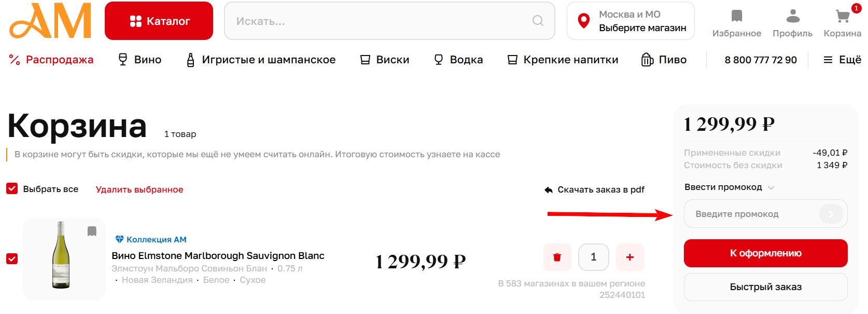
Task: Submit promo code arrow button
Action: (x=831, y=214)
